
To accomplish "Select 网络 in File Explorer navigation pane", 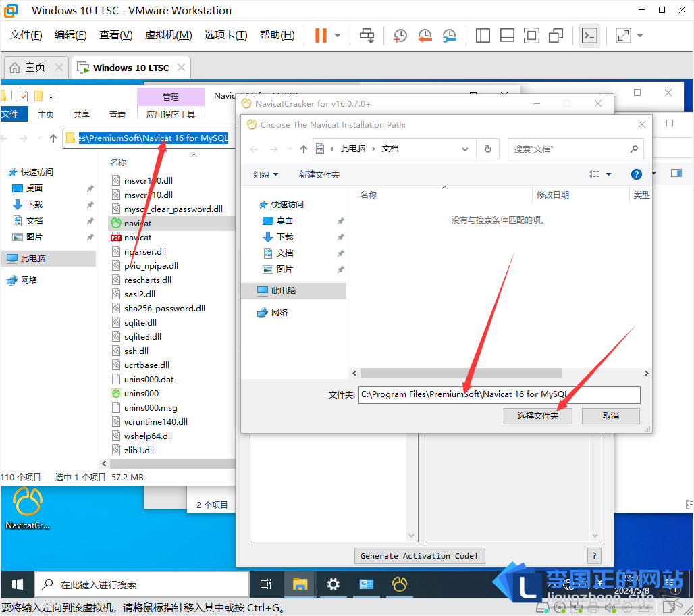I will click(x=29, y=280).
